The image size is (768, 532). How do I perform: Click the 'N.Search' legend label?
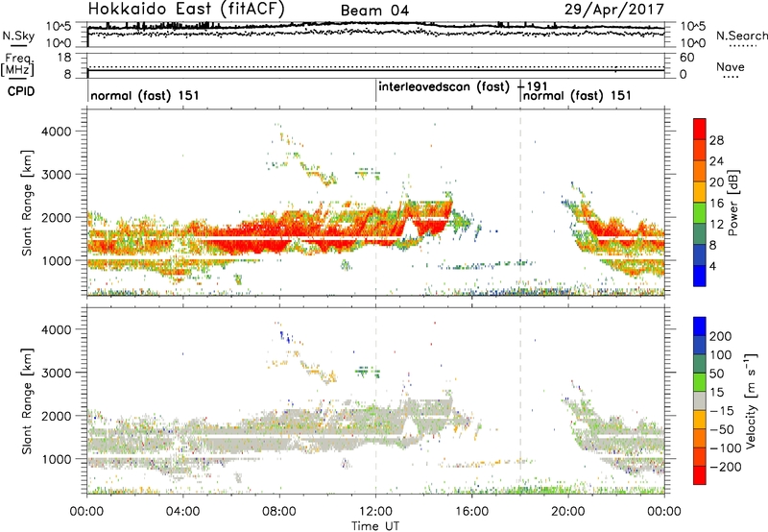tap(741, 36)
